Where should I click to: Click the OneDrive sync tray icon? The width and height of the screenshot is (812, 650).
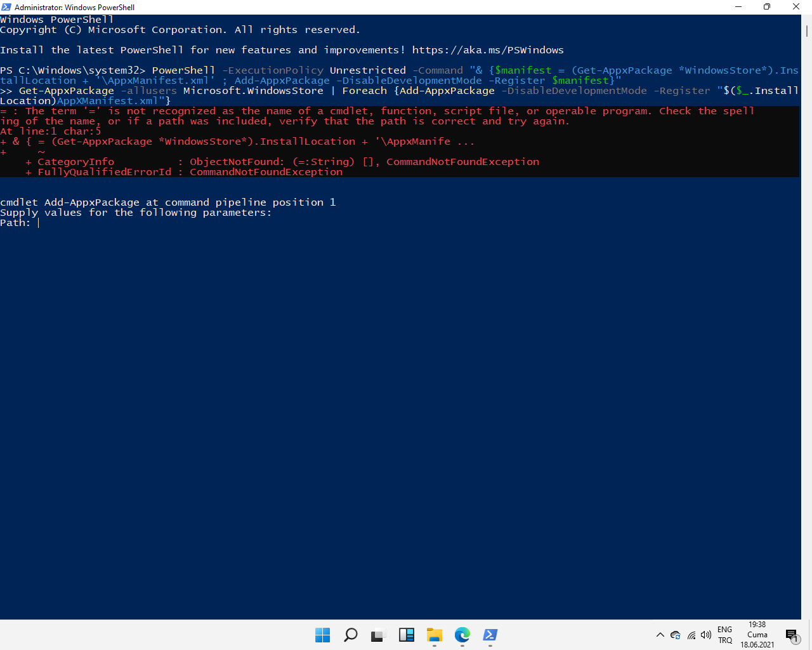click(x=676, y=635)
